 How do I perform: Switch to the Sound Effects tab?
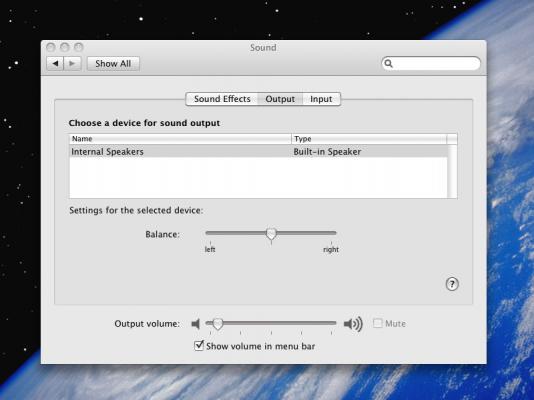[222, 99]
